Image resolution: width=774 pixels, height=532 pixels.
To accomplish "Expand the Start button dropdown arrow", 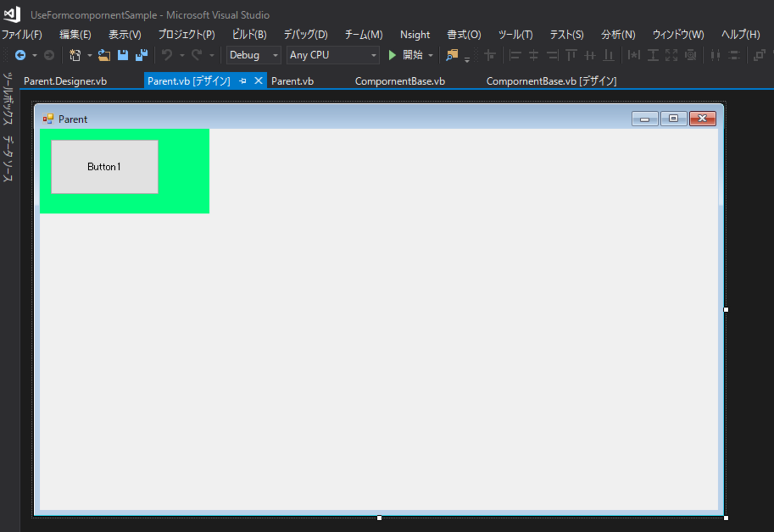I will point(430,55).
